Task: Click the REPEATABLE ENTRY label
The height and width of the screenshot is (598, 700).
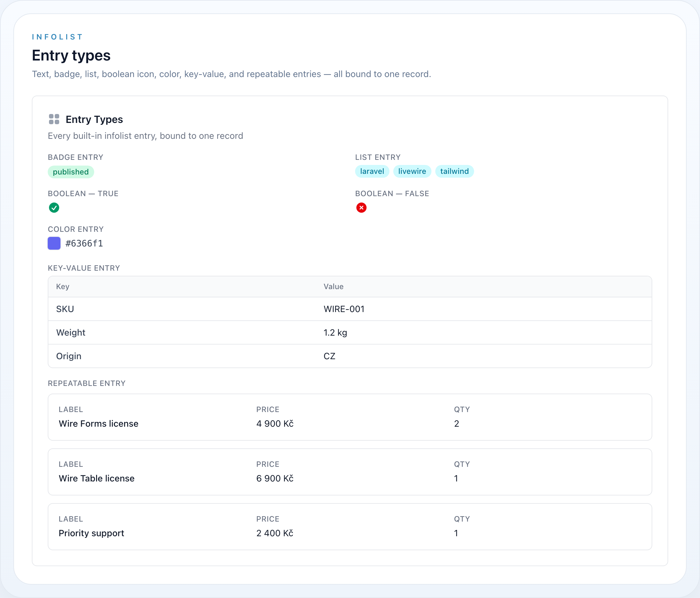Action: tap(87, 383)
